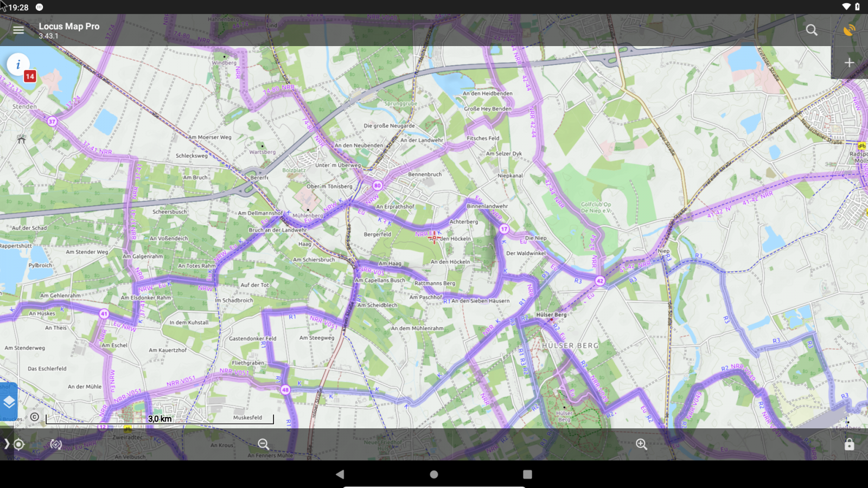The image size is (868, 488).
Task: Tap the plus button in right panel
Action: [x=849, y=63]
